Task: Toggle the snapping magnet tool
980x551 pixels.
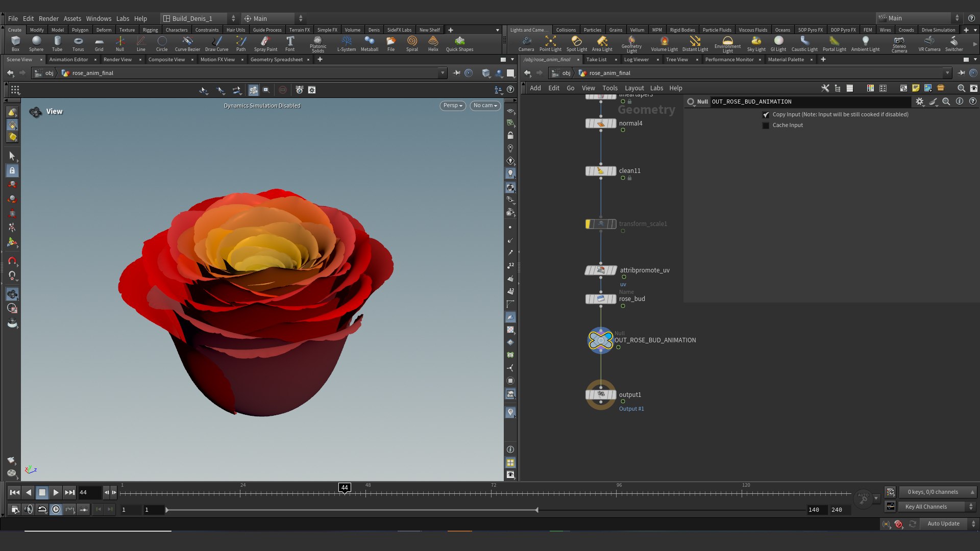Action: point(12,261)
